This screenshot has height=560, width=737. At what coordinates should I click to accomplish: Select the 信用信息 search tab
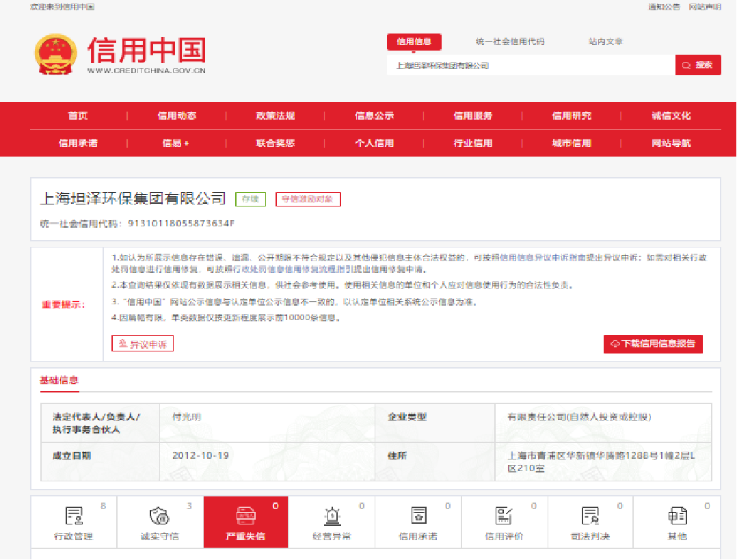pos(414,42)
